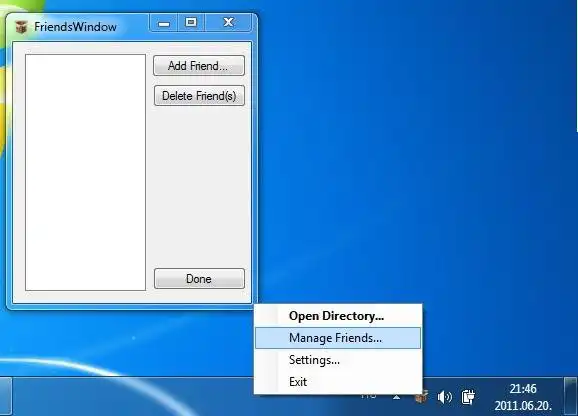578x416 pixels.
Task: Choose Manage Friends... from tray menu
Action: pos(338,338)
